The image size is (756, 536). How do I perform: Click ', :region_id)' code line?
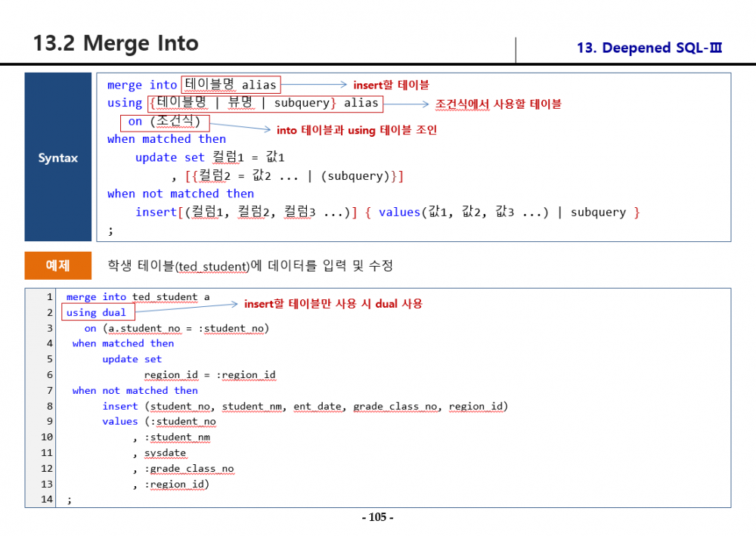171,485
